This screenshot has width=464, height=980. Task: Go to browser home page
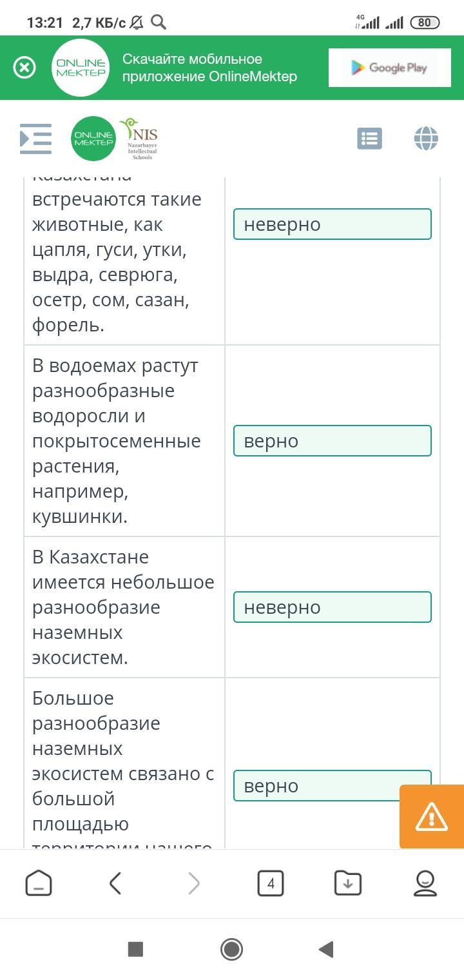click(x=39, y=883)
